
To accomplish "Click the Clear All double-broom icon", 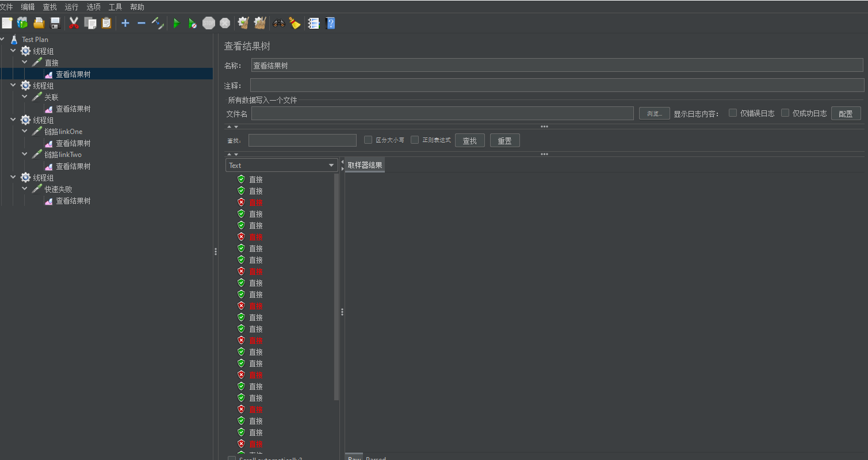I will click(260, 23).
